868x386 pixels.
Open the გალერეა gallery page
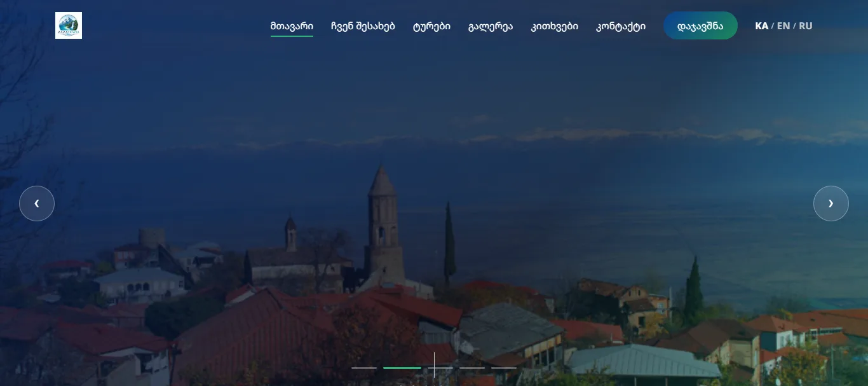491,26
